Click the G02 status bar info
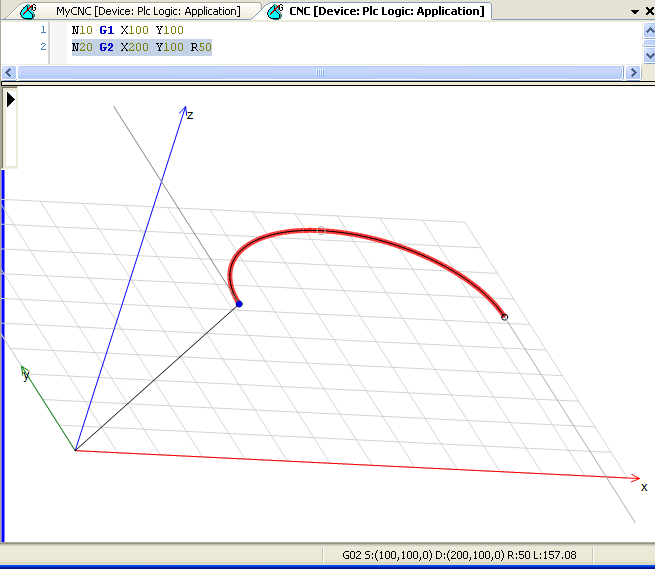 [459, 555]
